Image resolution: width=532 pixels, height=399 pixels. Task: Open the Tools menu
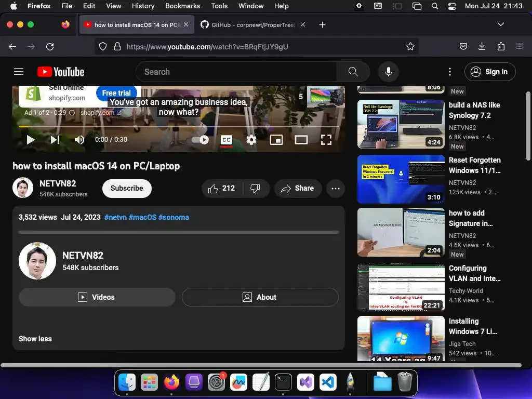(219, 6)
